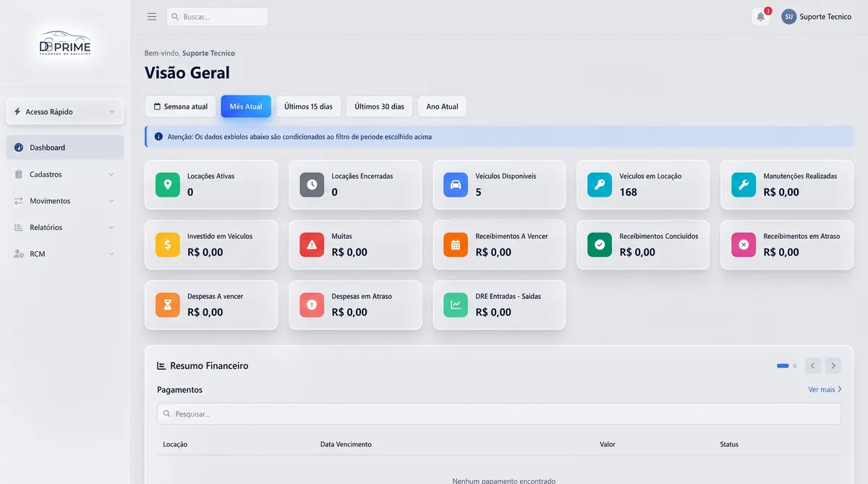Go to the next Resumo Financeiro slide

point(833,366)
